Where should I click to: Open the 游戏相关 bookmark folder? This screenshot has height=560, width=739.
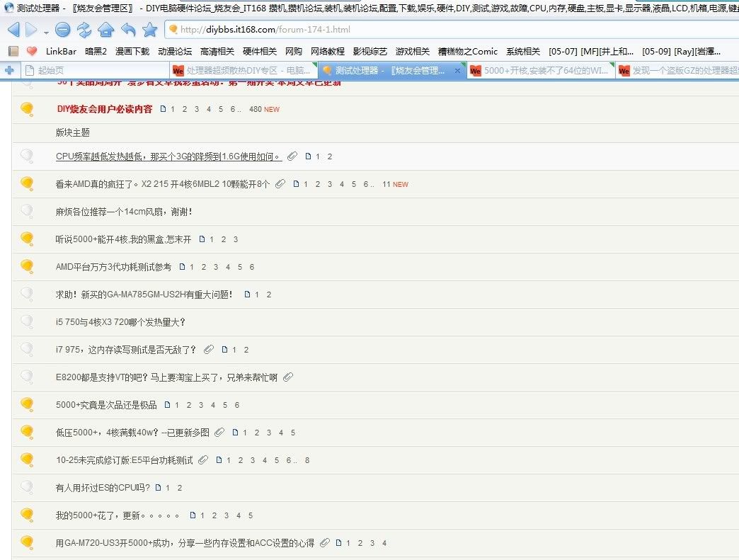coord(413,51)
